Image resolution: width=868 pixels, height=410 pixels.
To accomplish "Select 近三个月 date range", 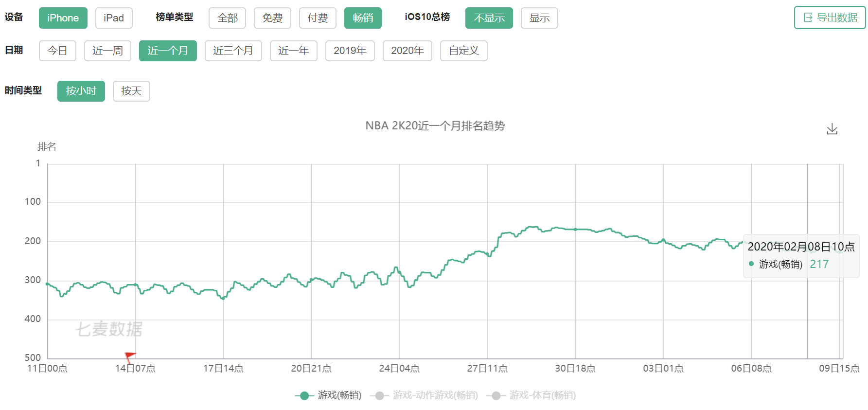I will point(233,51).
